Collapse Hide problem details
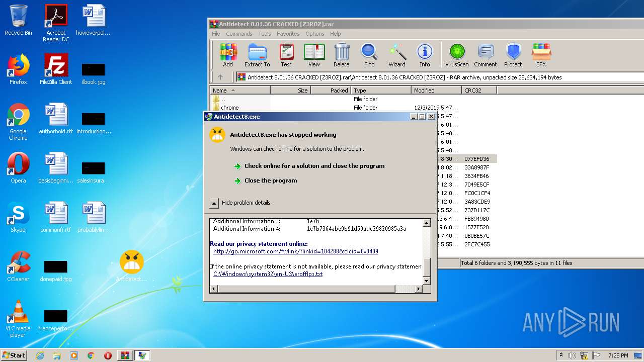Screen dimensions: 644x362 (x=240, y=203)
